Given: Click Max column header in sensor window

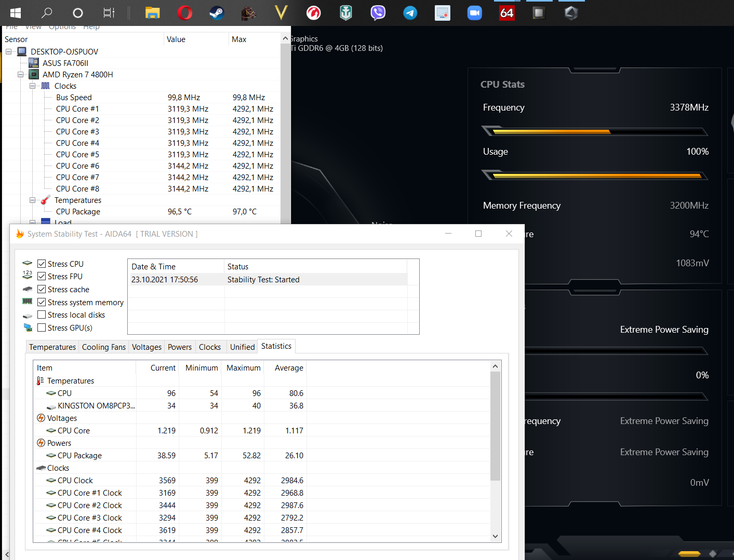Looking at the screenshot, I should point(255,39).
